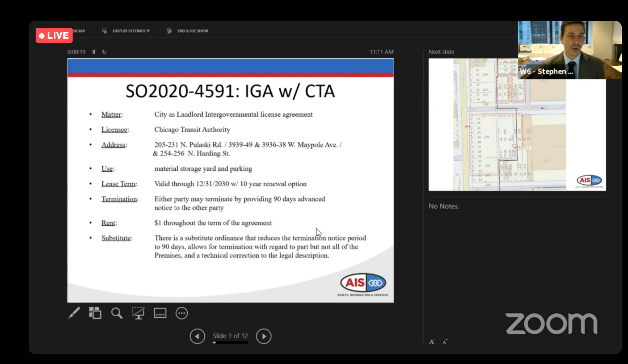This screenshot has height=364, width=628.
Task: Select the pen and laser pointer tools
Action: 74,313
